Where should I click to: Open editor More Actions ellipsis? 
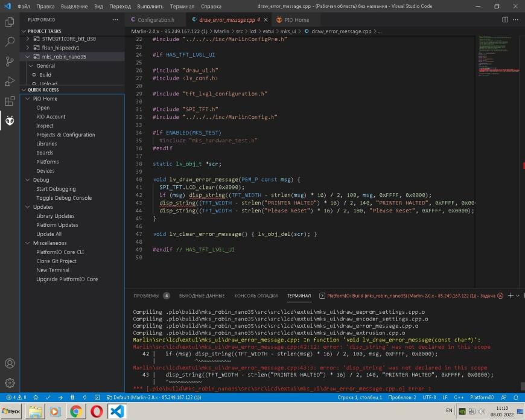click(x=515, y=20)
